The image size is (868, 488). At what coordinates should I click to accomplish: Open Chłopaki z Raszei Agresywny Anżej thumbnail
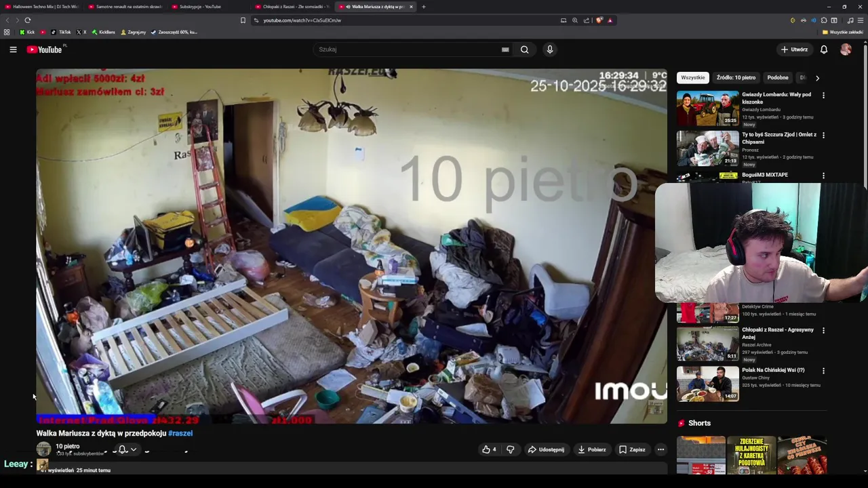tap(707, 344)
